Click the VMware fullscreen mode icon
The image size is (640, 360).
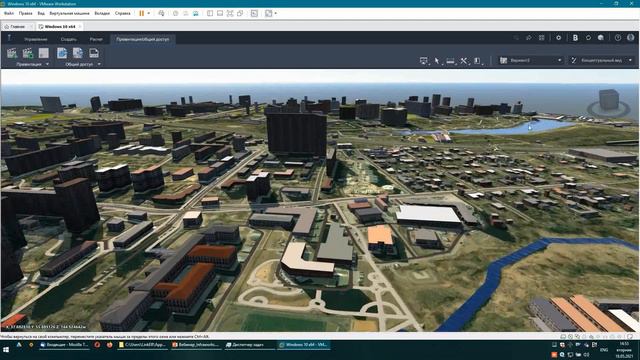click(x=230, y=13)
